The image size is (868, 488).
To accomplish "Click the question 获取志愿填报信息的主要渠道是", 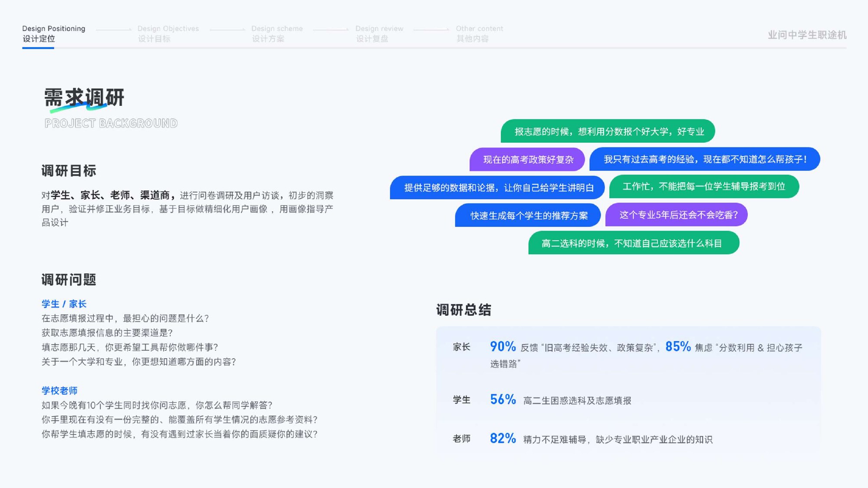I will [x=107, y=333].
